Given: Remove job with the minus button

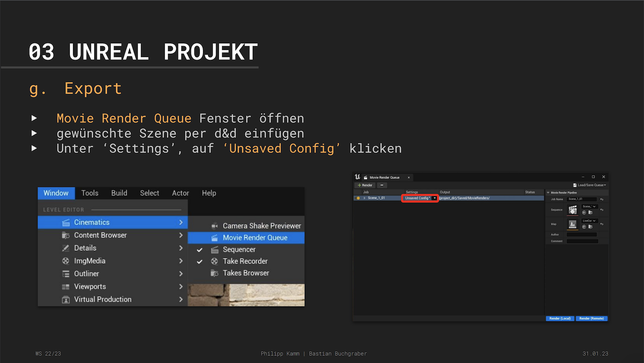Looking at the screenshot, I should pos(382,185).
